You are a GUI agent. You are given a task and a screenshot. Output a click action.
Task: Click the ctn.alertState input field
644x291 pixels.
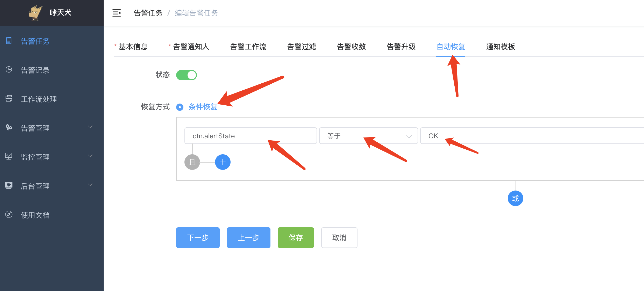coord(251,136)
